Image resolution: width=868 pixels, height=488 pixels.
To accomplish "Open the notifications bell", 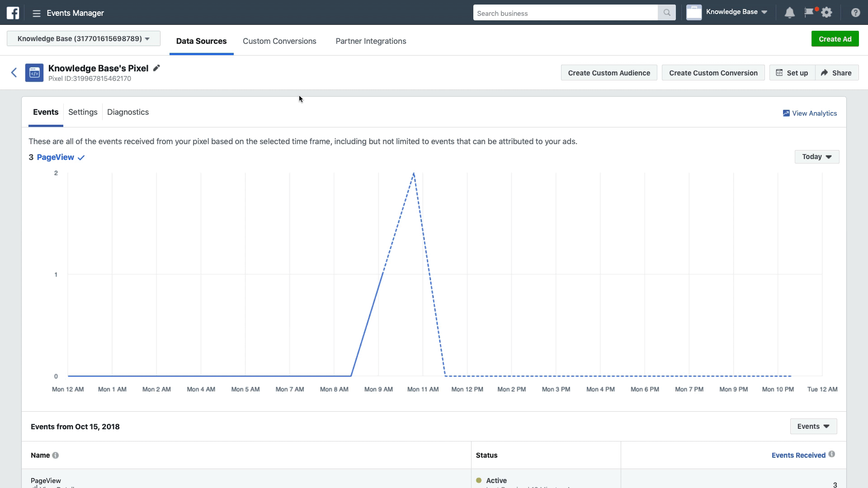I will click(789, 13).
